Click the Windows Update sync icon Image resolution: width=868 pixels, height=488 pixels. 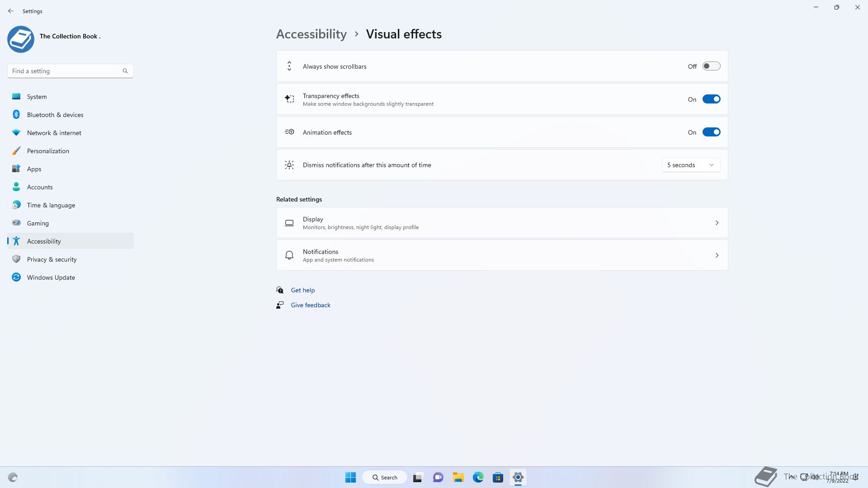click(16, 277)
